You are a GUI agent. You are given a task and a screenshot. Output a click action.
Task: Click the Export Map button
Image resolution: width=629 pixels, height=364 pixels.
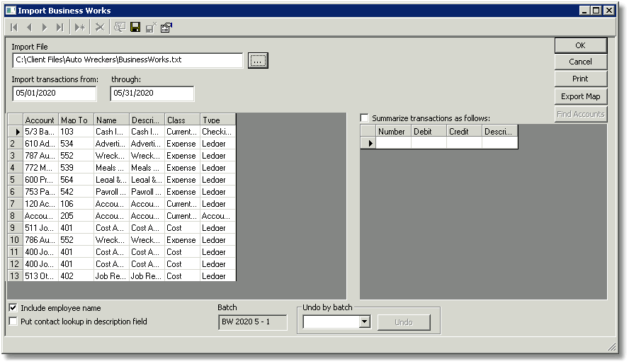coord(580,96)
